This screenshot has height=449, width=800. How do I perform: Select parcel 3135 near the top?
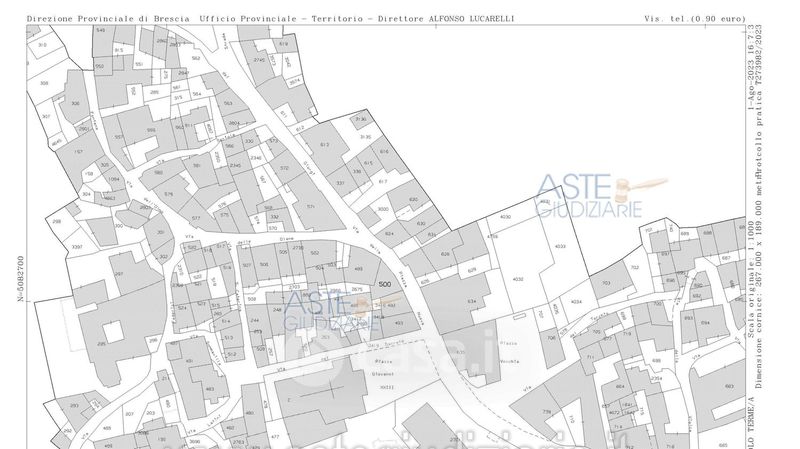point(364,136)
